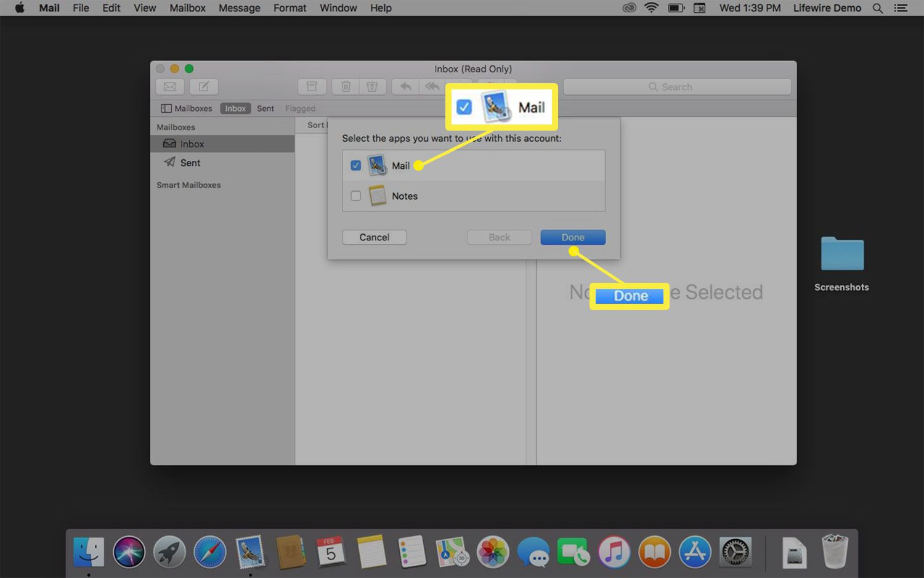Open the File menu
This screenshot has width=924, height=578.
click(81, 8)
